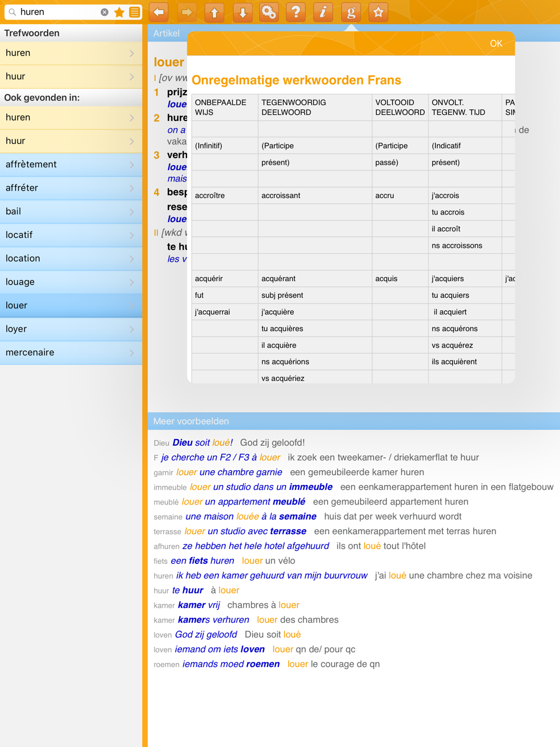This screenshot has width=560, height=747.
Task: Expand chevron on the 'loyer' row
Action: (132, 329)
